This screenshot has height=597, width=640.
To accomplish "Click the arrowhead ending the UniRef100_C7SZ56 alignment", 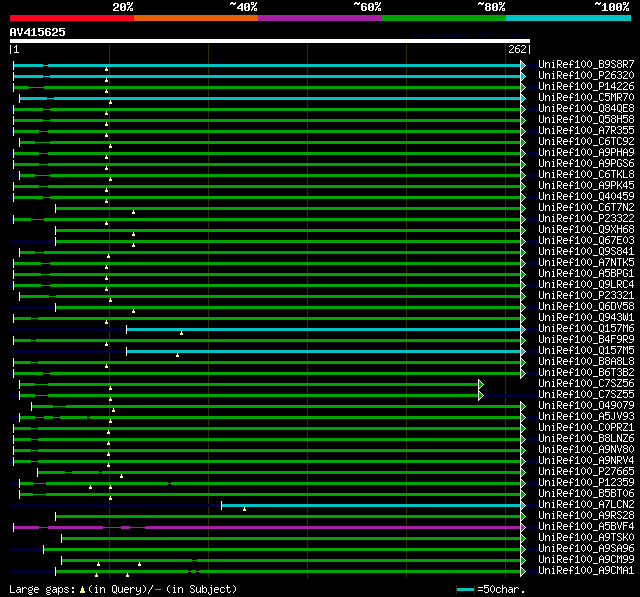I will [481, 384].
